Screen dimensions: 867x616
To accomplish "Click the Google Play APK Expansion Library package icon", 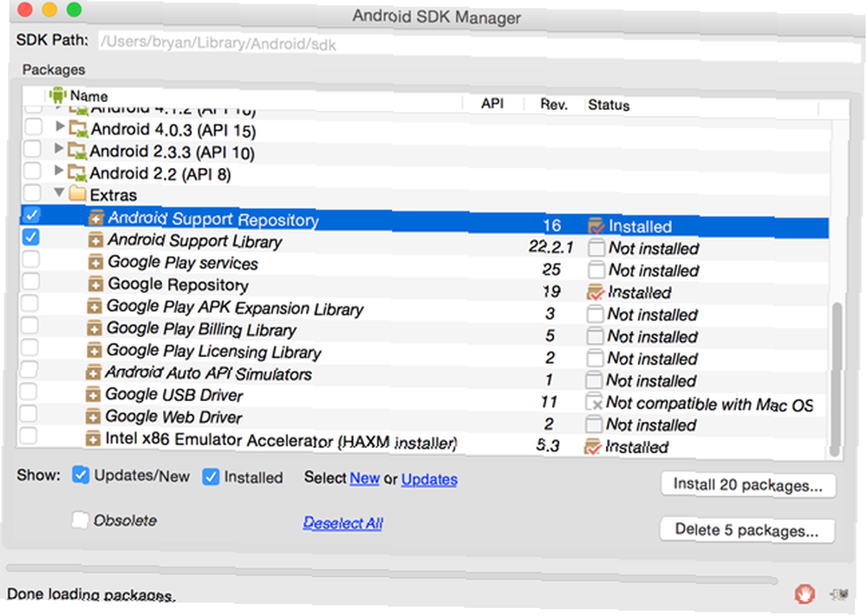I will coord(95,306).
